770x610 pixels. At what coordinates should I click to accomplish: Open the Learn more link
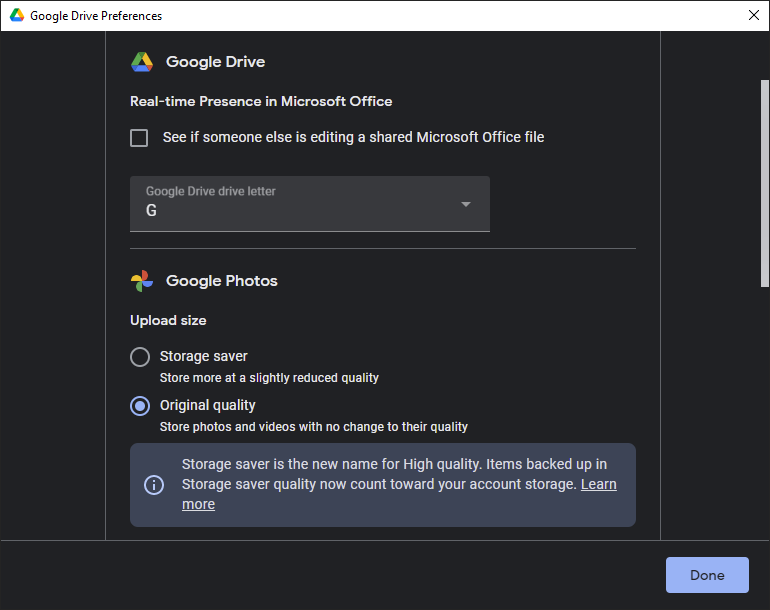(x=599, y=484)
